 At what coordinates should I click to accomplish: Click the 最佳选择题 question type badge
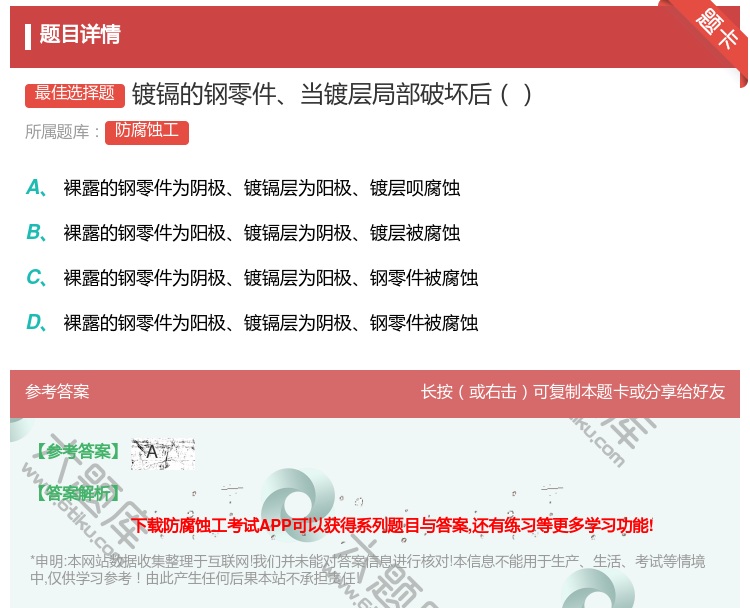75,95
